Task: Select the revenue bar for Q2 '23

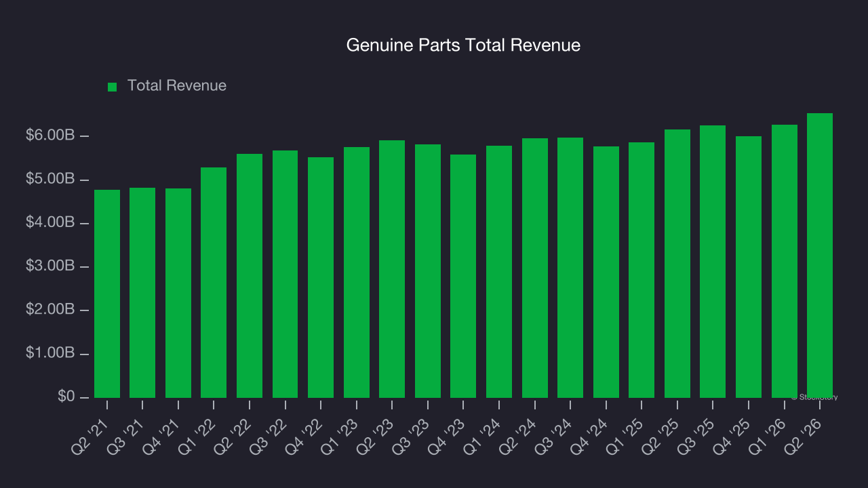Action: coord(392,269)
